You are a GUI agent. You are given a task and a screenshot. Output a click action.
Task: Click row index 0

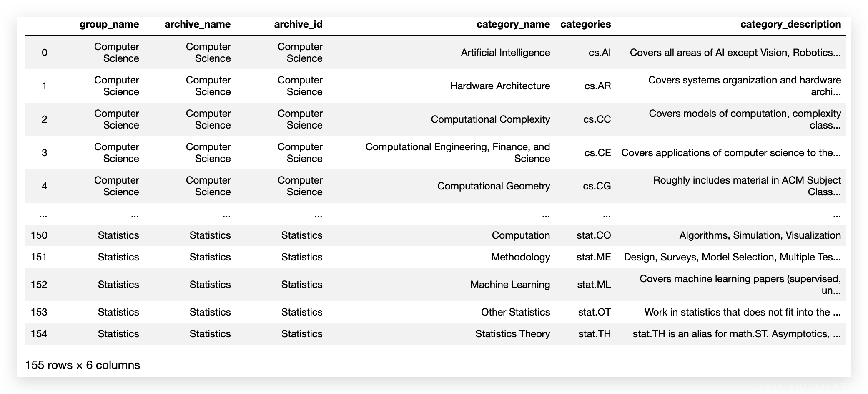(x=45, y=53)
